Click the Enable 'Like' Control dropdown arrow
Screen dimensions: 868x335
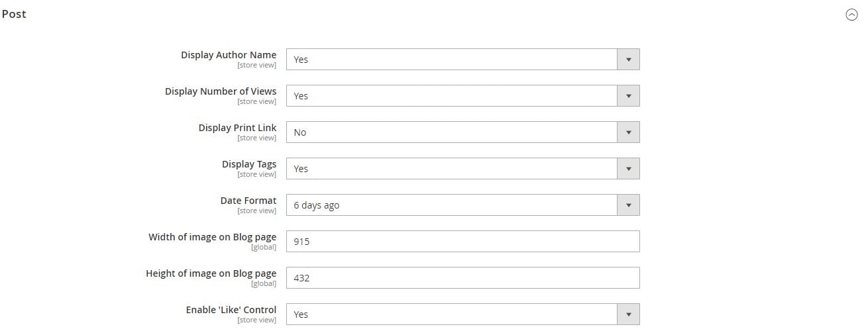(628, 314)
